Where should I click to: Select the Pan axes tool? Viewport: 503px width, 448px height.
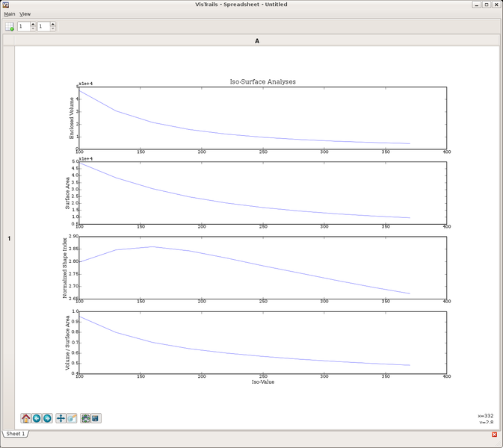[61, 418]
